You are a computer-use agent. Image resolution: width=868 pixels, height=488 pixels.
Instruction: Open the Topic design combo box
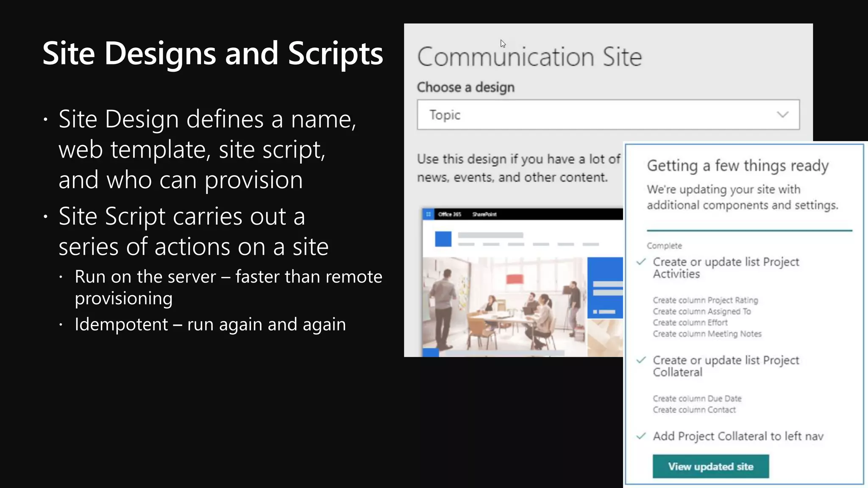click(x=593, y=115)
